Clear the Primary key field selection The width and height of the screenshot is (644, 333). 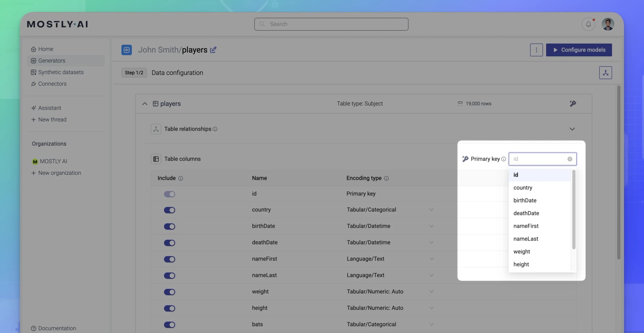click(x=570, y=159)
